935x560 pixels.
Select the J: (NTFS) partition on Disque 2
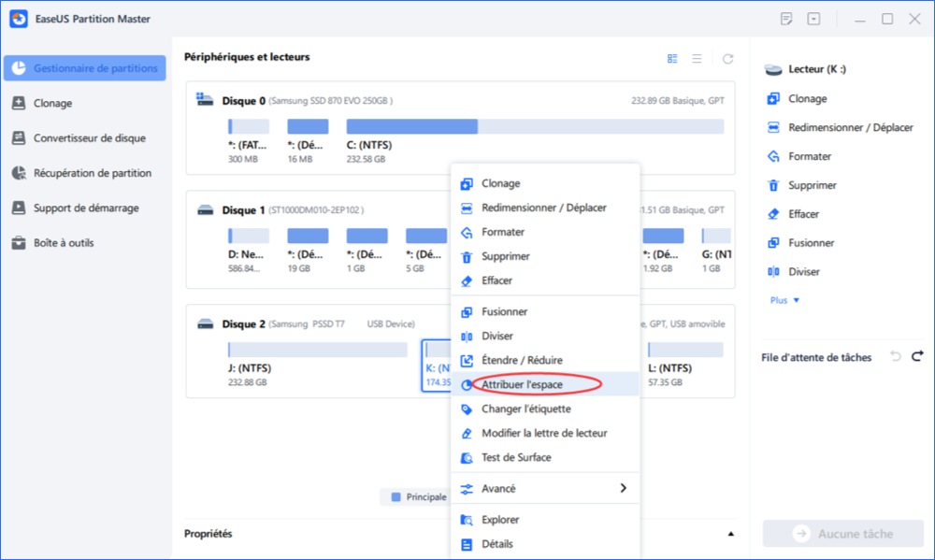tap(317, 351)
